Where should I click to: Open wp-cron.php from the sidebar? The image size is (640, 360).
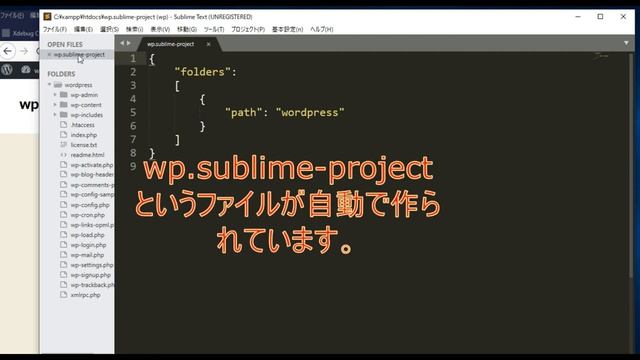point(87,215)
